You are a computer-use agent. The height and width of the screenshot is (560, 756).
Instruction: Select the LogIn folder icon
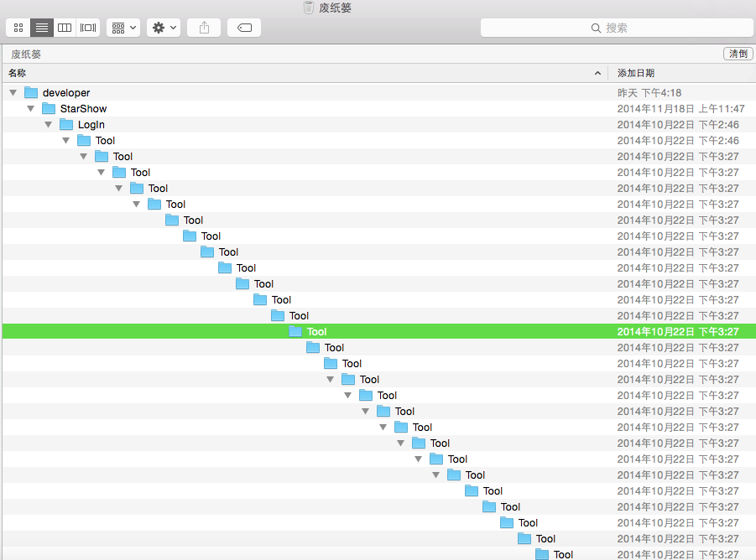click(66, 124)
